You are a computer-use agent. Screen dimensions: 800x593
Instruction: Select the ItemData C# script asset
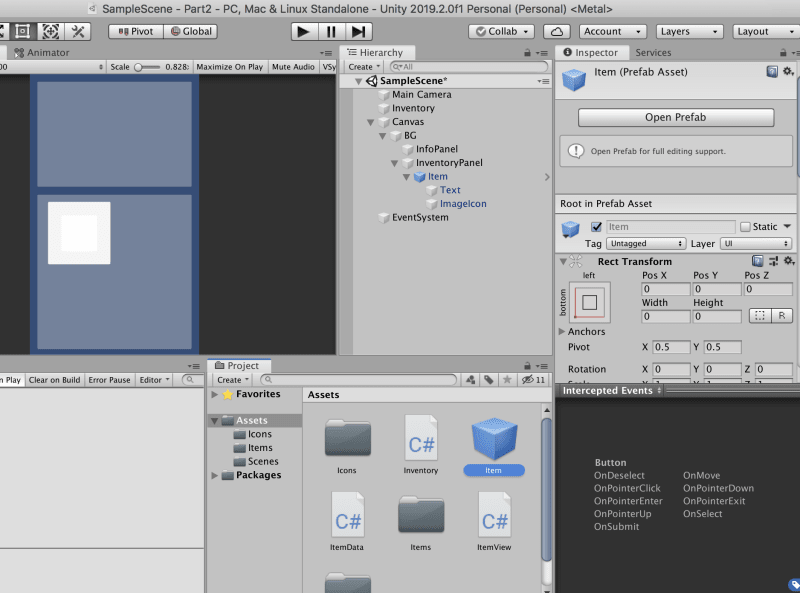point(347,515)
